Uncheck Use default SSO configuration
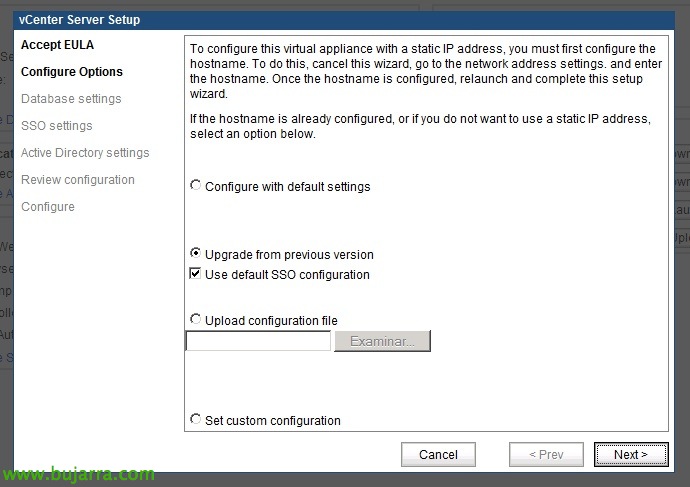Screen dimensions: 690x487 pyautogui.click(x=195, y=273)
